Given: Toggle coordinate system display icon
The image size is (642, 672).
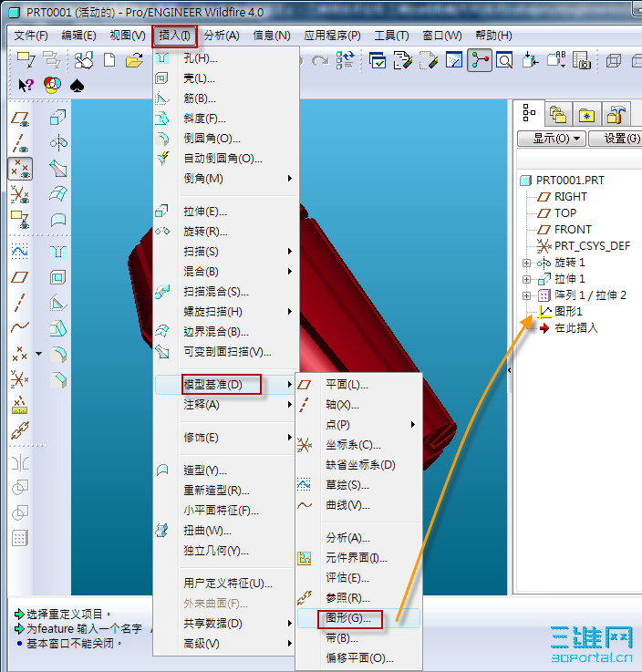Looking at the screenshot, I should [x=20, y=194].
